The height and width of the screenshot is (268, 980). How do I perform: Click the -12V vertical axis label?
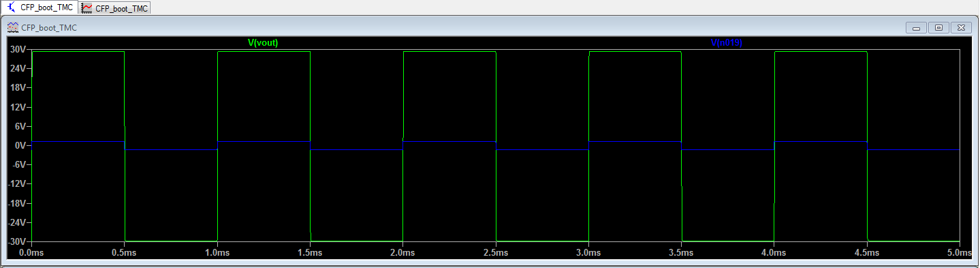tap(16, 184)
